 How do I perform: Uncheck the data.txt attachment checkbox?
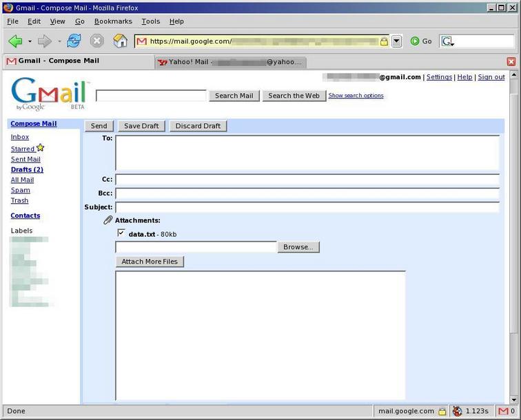(121, 233)
